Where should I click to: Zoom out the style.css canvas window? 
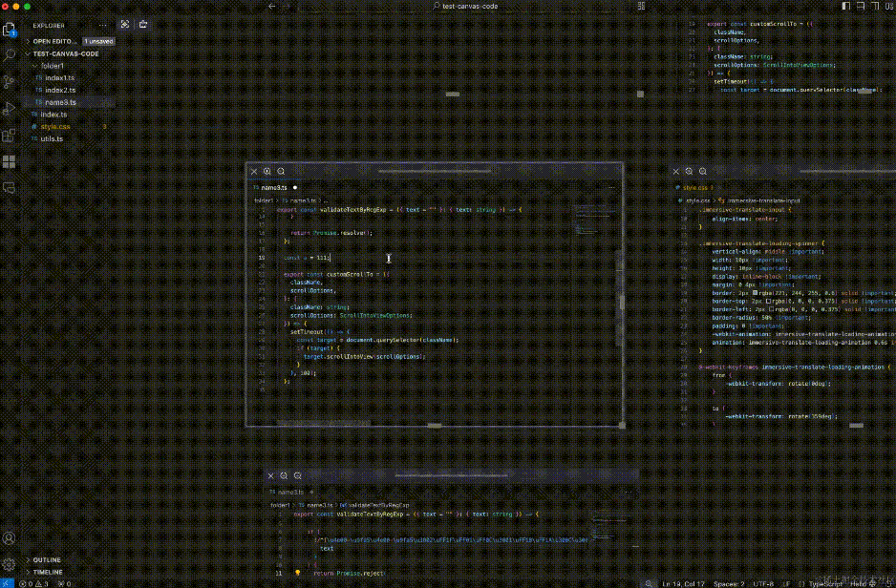point(703,171)
